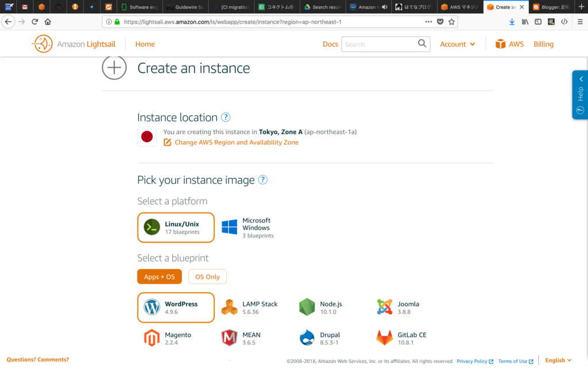Select the WordPress blueprint
This screenshot has width=588, height=368.
176,308
